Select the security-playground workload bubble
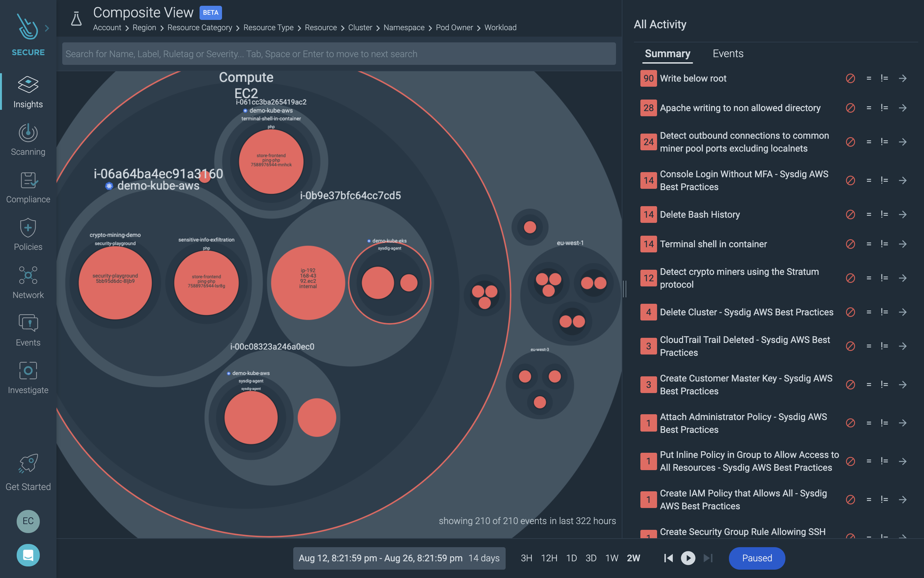Viewport: 924px width, 578px height. 115,283
